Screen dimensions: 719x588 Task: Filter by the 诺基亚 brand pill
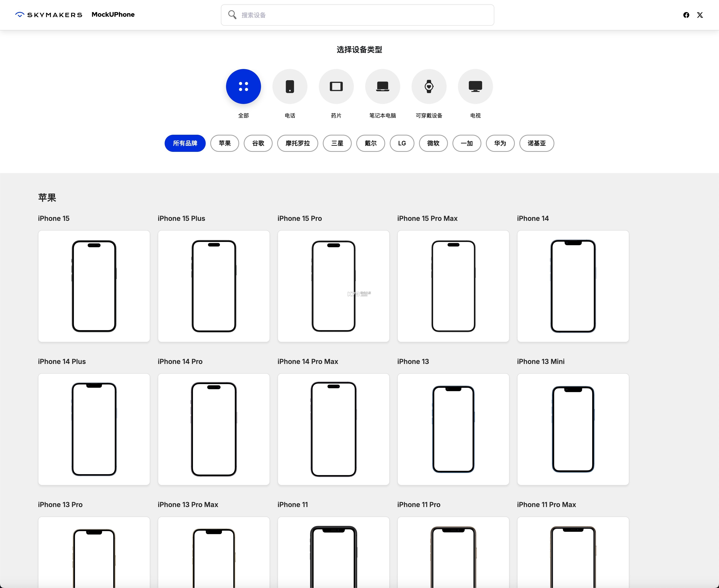point(537,143)
